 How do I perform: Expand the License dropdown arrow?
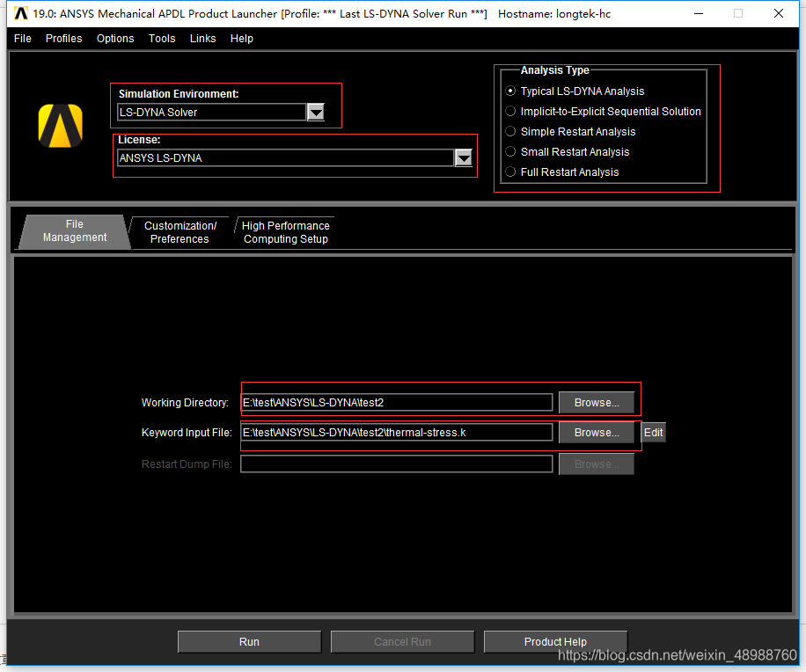464,157
